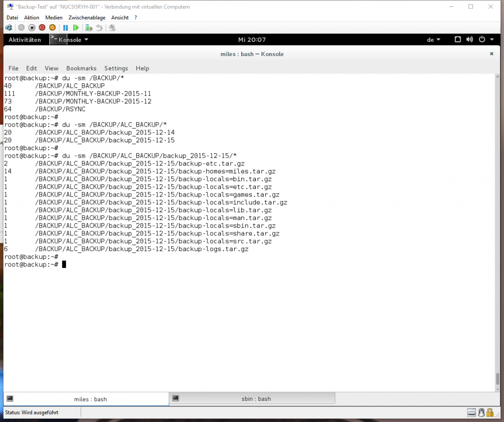The height and width of the screenshot is (422, 504).
Task: Click the green reset/start icon
Action: pyautogui.click(x=76, y=28)
